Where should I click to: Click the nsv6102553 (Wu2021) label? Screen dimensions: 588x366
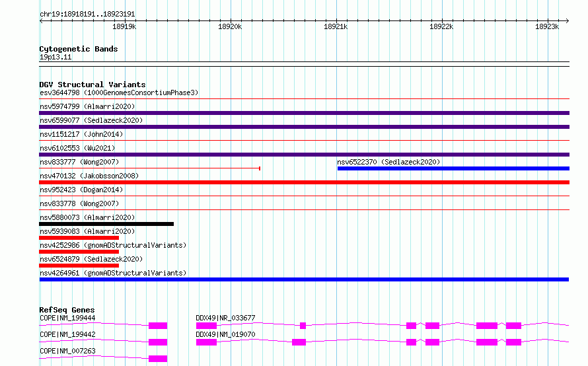77,148
